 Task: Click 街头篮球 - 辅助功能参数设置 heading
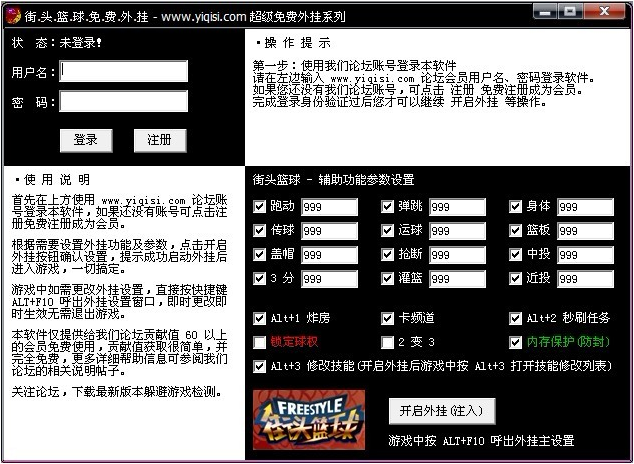tap(334, 179)
